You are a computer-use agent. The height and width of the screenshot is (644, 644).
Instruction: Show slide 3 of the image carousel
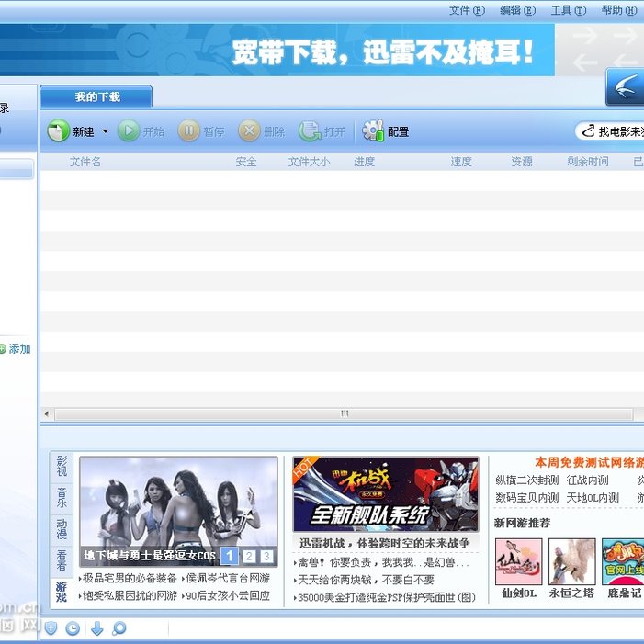[x=266, y=556]
